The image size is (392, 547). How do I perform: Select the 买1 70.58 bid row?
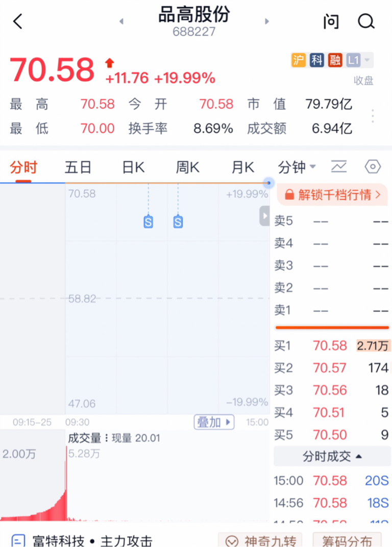pos(332,346)
